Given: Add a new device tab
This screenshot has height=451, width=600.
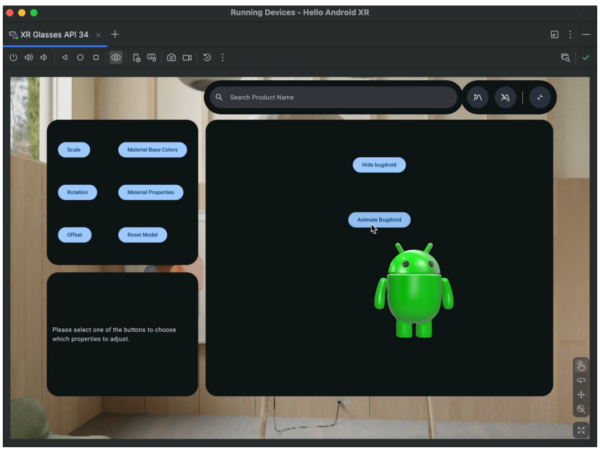Looking at the screenshot, I should point(115,34).
